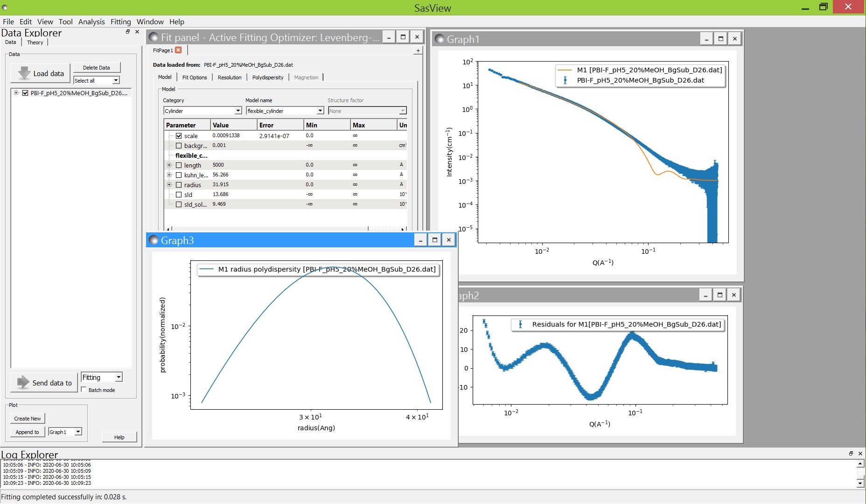Screen dimensions: 866x504
Task: Close the FitPage1 tab with red X icon
Action: (178, 50)
